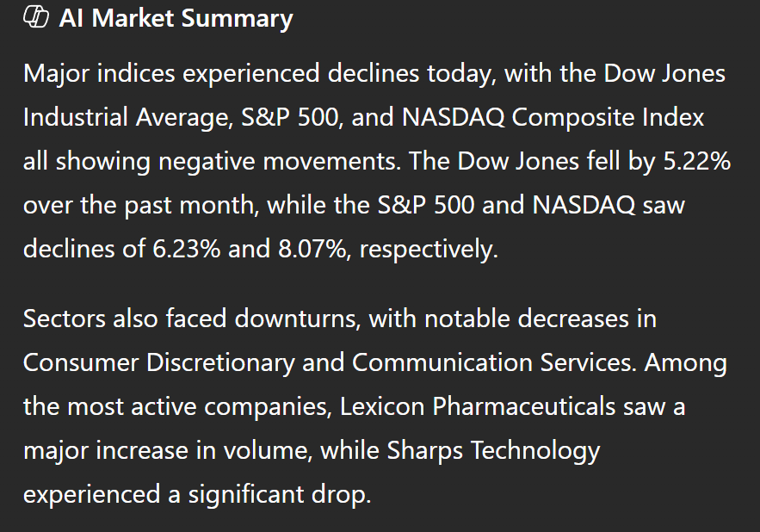This screenshot has width=760, height=532.
Task: Click the phrase 'Sectors also faced downturns'
Action: click(191, 319)
